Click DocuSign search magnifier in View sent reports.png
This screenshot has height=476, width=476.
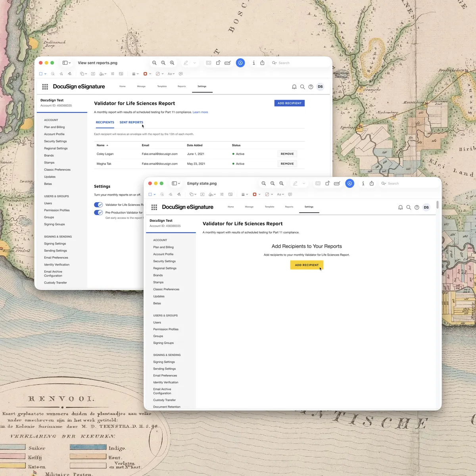tap(302, 87)
